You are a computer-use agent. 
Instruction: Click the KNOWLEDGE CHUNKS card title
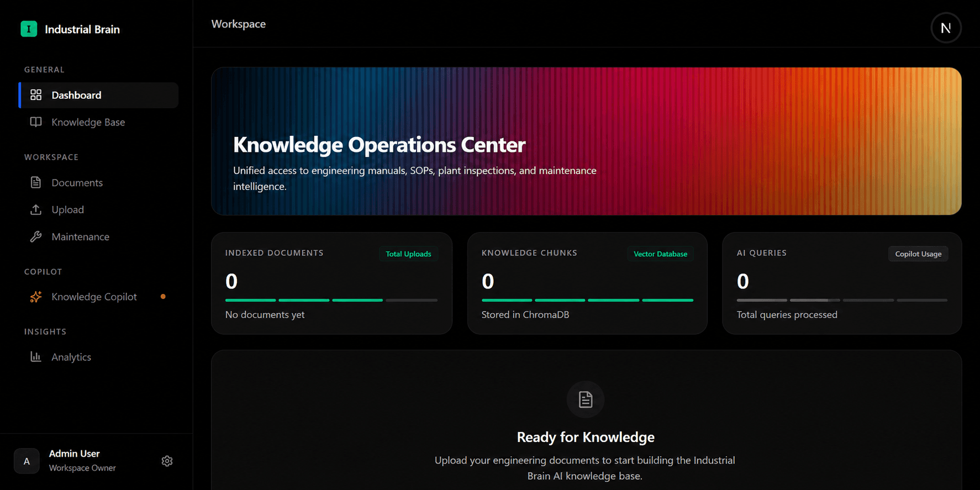click(529, 252)
